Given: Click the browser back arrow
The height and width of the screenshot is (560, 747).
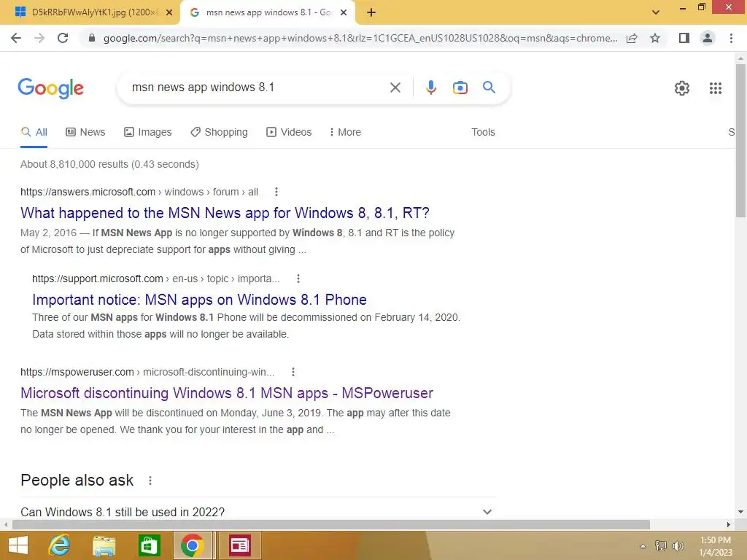Looking at the screenshot, I should point(16,38).
